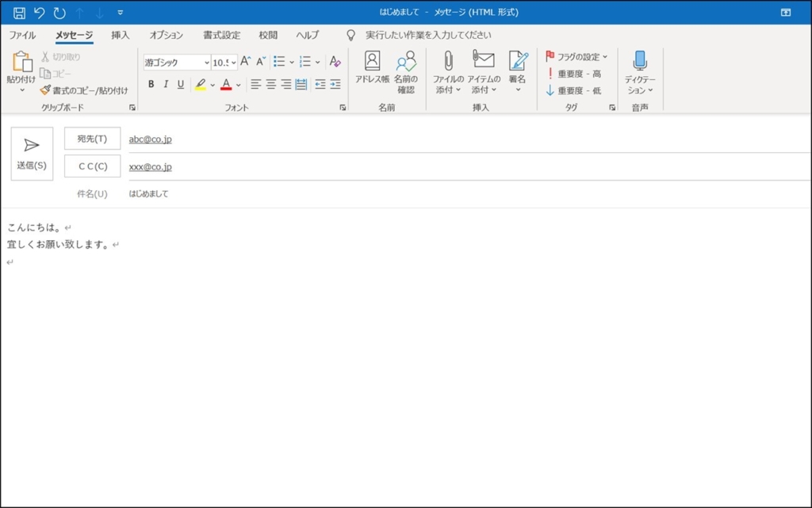Image resolution: width=812 pixels, height=508 pixels.
Task: Decrease indent of paragraph
Action: (320, 84)
